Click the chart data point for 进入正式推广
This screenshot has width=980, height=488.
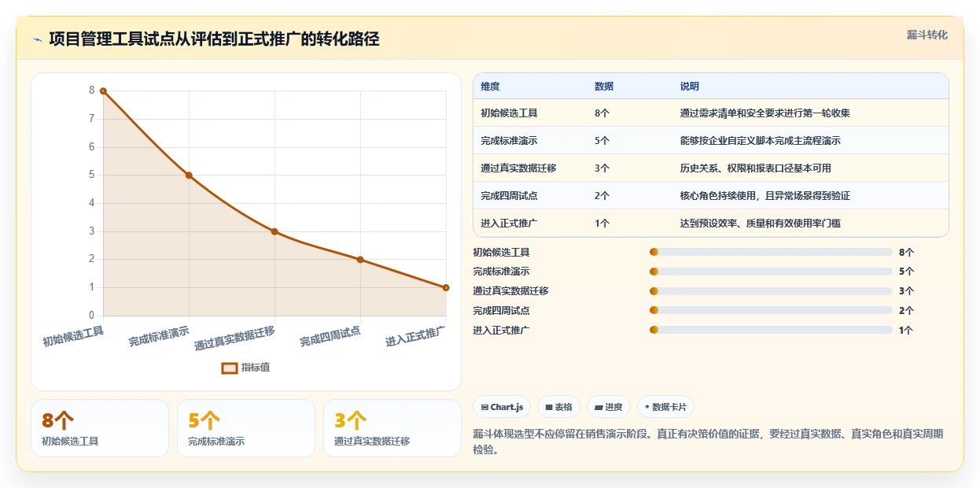point(446,287)
